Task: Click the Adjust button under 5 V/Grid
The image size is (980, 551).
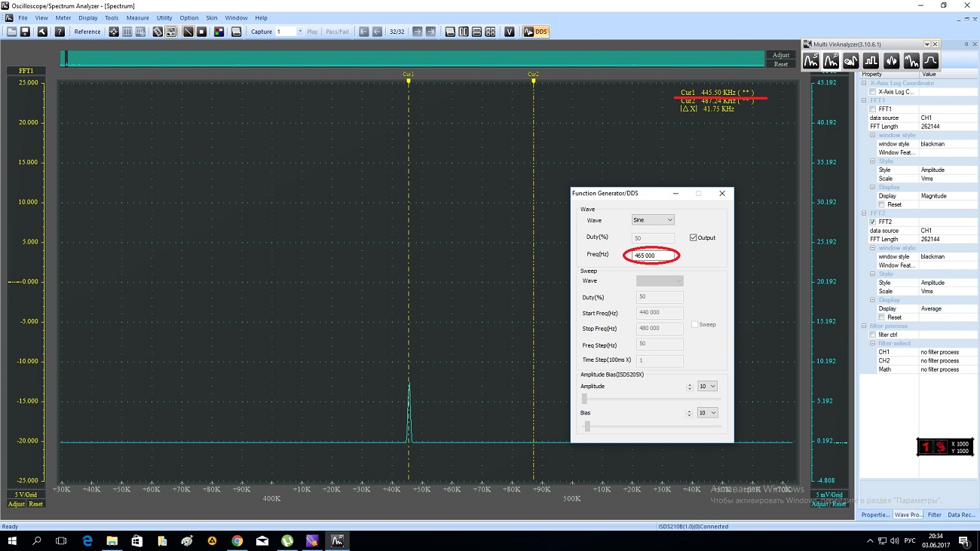Action: coord(17,504)
